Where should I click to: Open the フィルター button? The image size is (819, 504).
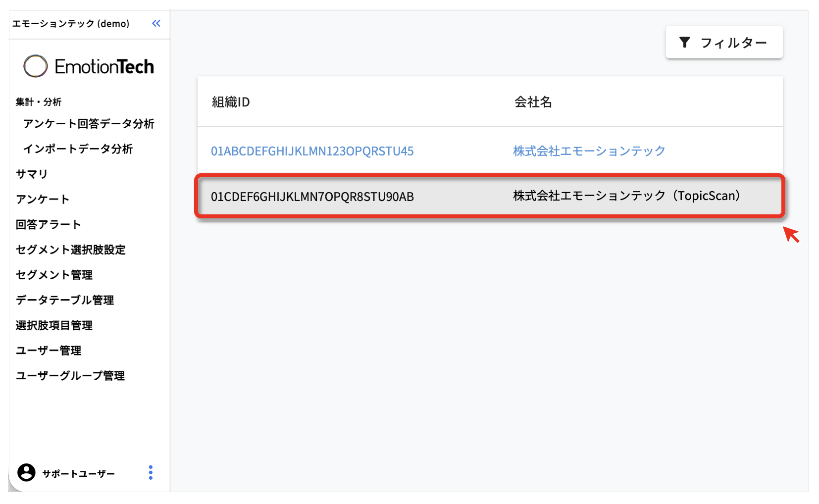(723, 43)
